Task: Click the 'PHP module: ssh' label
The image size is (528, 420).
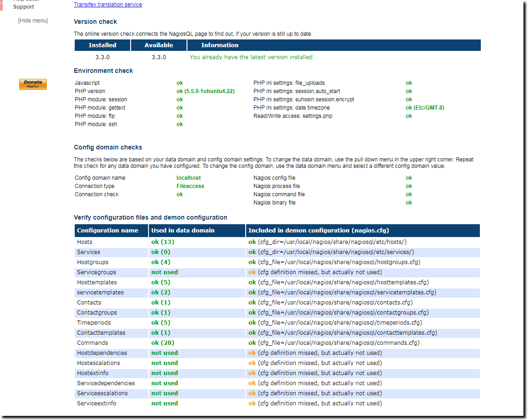Action: tap(96, 124)
